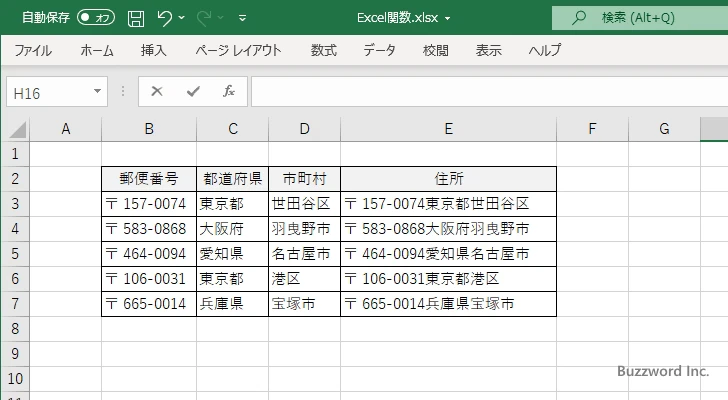Select row 2 header
The width and height of the screenshot is (728, 400).
(x=15, y=179)
